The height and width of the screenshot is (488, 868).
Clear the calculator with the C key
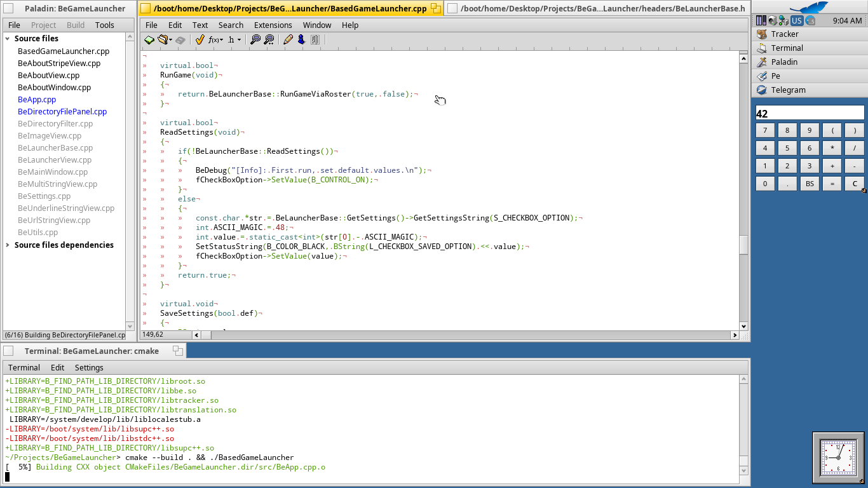click(x=855, y=184)
